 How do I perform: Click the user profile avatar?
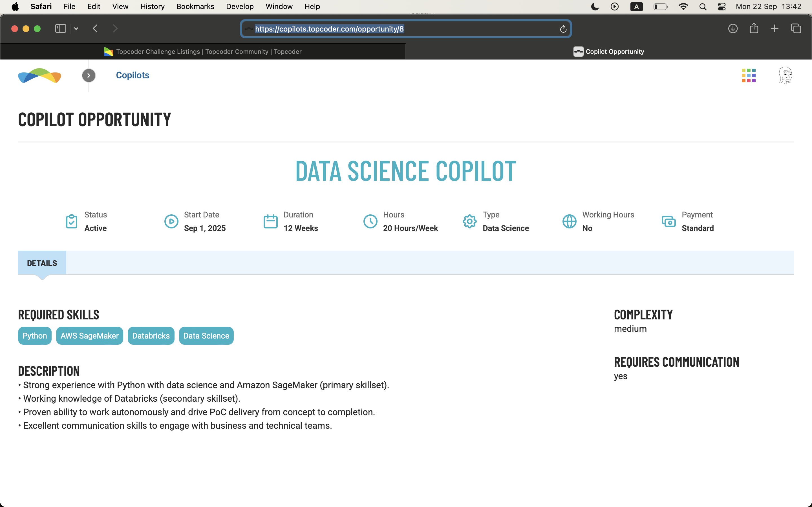[x=785, y=75]
